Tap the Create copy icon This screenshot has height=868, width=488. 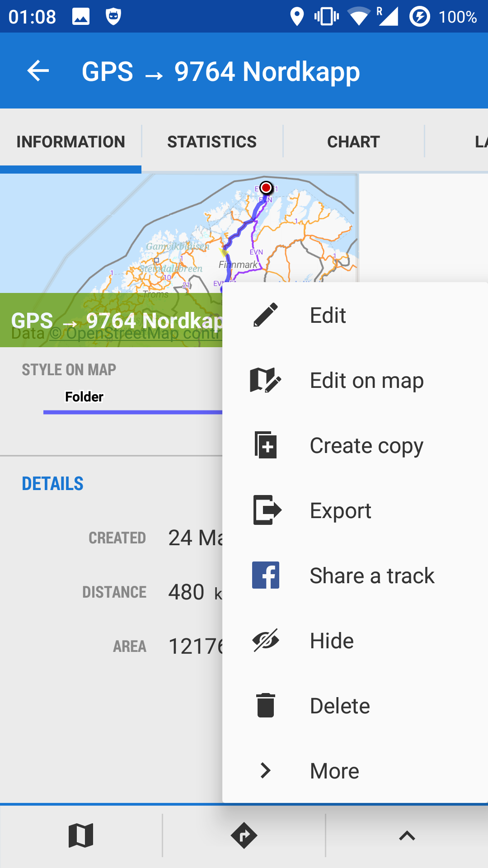[x=266, y=445]
